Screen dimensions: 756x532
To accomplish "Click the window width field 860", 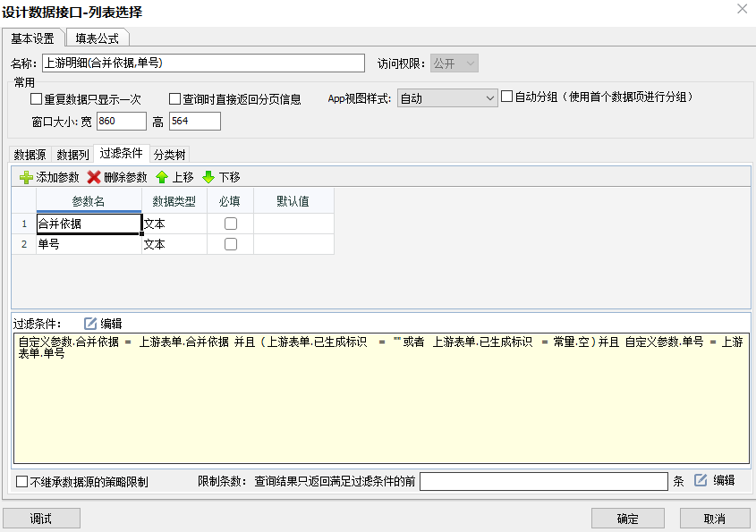I will click(x=122, y=121).
